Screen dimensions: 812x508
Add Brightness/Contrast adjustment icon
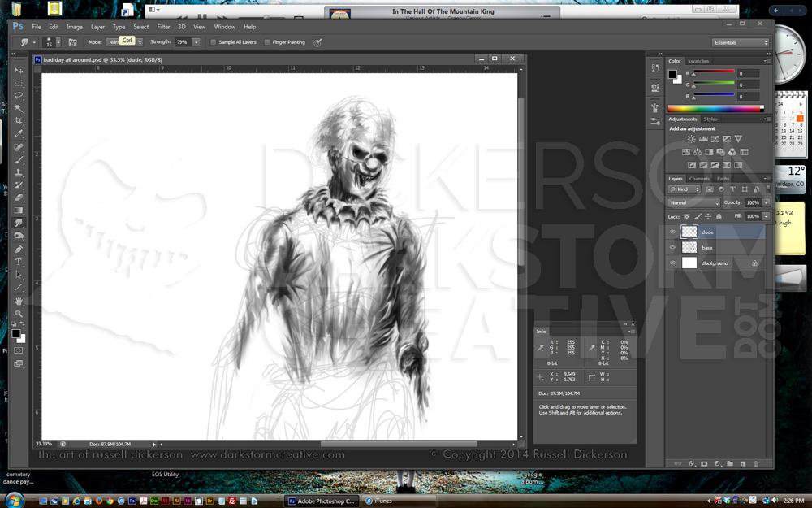pos(691,139)
